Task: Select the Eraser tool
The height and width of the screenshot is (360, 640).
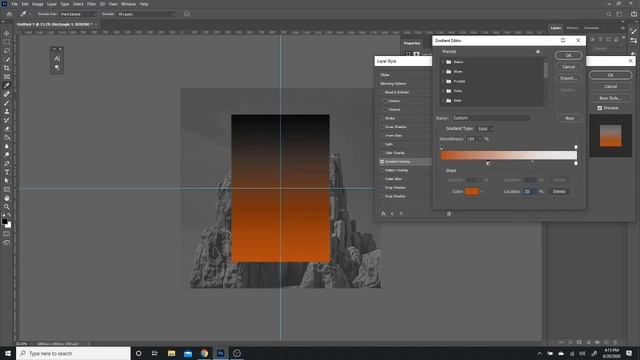Action: tap(7, 129)
